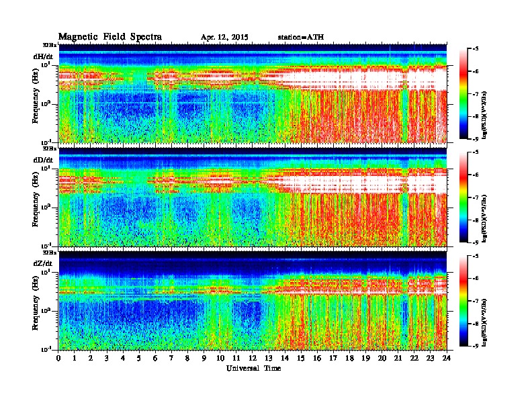Screen dimensions: 532x411
Task: Click the hour tick label "15" on time axis
Action: tap(301, 358)
